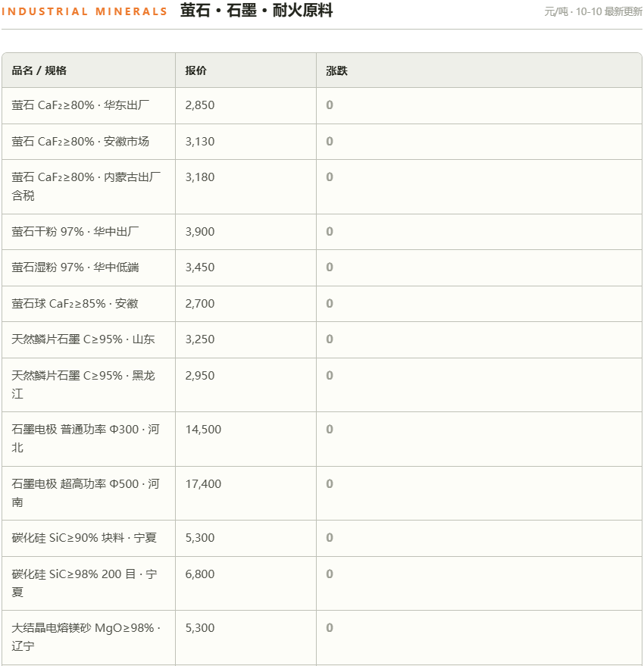Screen dimensions: 644x666
Task: Select 碳化硅 SiC≥98% 200 目 · 宁夏
Action: coord(84,583)
